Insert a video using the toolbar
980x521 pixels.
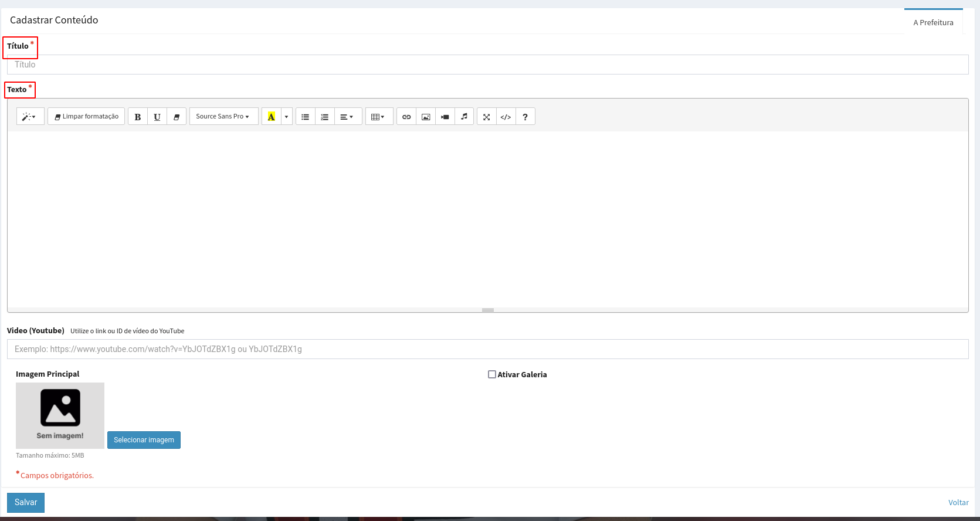pos(445,117)
